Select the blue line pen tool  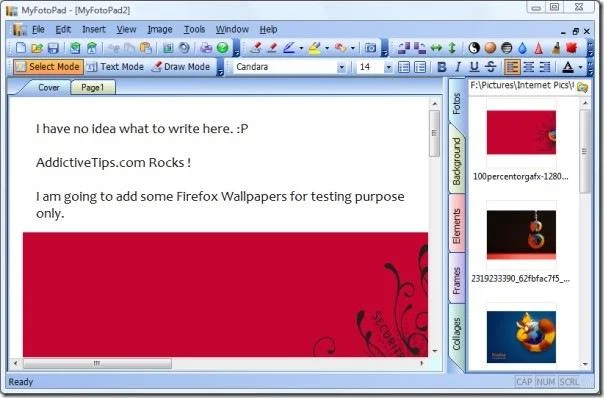coord(289,48)
